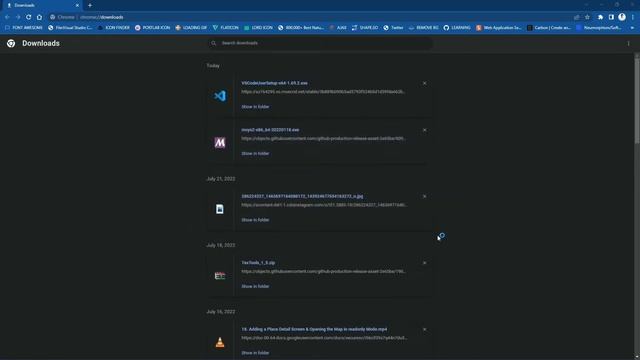Reload the page with the refresh icon
The height and width of the screenshot is (360, 640).
pos(29,17)
